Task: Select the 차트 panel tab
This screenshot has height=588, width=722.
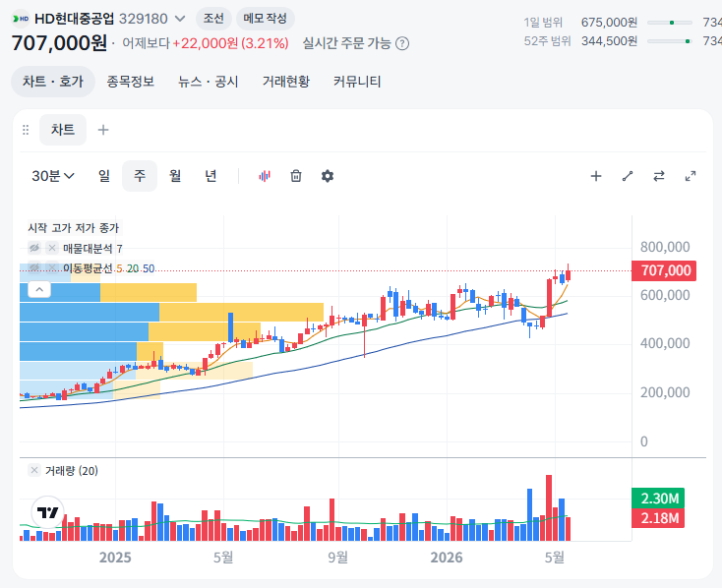Action: (x=63, y=130)
